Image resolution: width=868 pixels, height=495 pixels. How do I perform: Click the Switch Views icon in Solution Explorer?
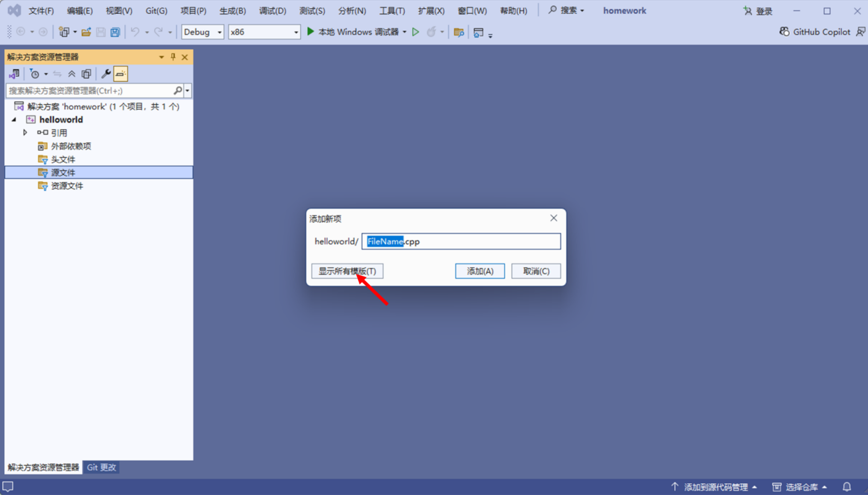[14, 74]
